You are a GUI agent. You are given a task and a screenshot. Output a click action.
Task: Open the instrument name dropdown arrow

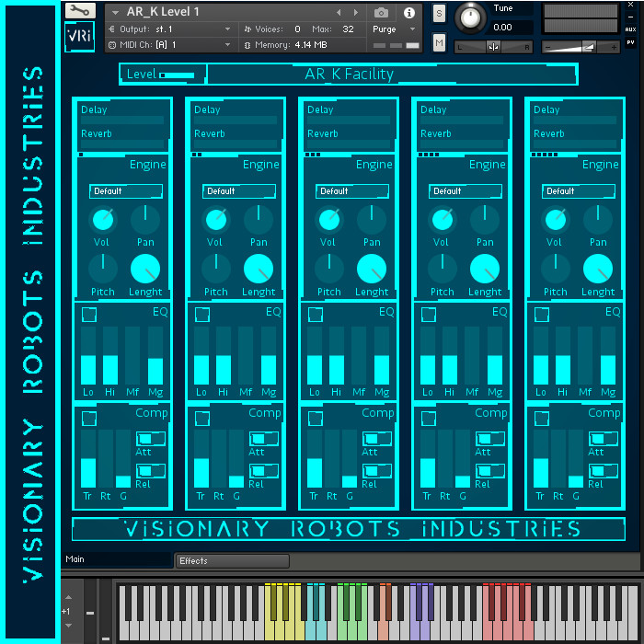115,13
